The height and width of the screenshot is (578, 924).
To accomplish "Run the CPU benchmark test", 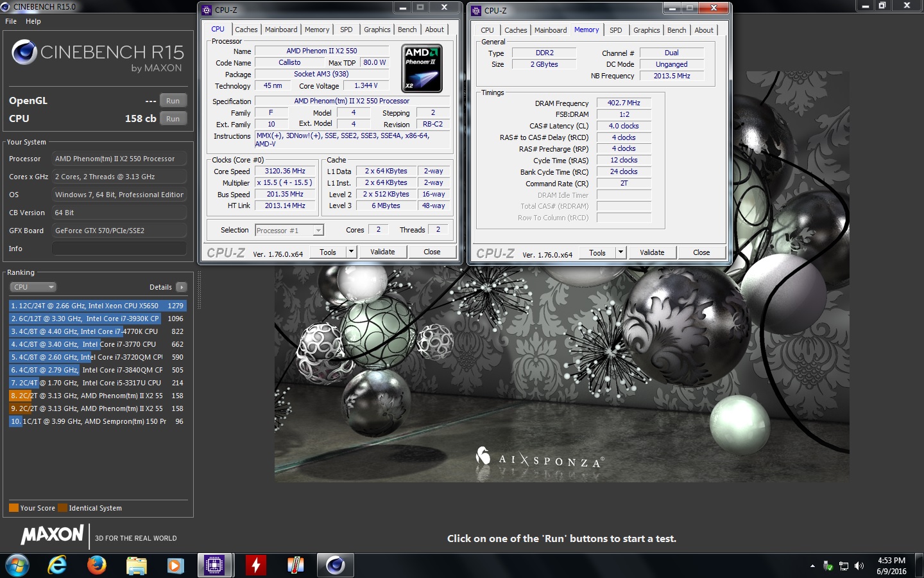I will point(173,119).
